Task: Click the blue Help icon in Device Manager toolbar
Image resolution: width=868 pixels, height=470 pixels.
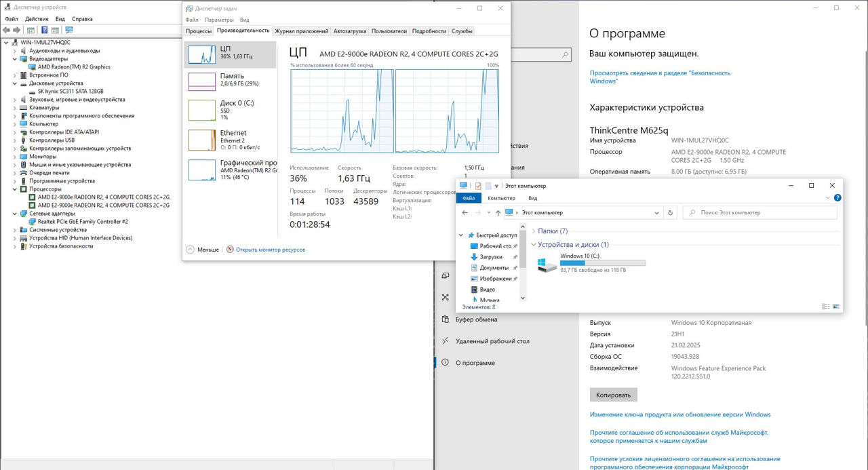Action: (45, 31)
